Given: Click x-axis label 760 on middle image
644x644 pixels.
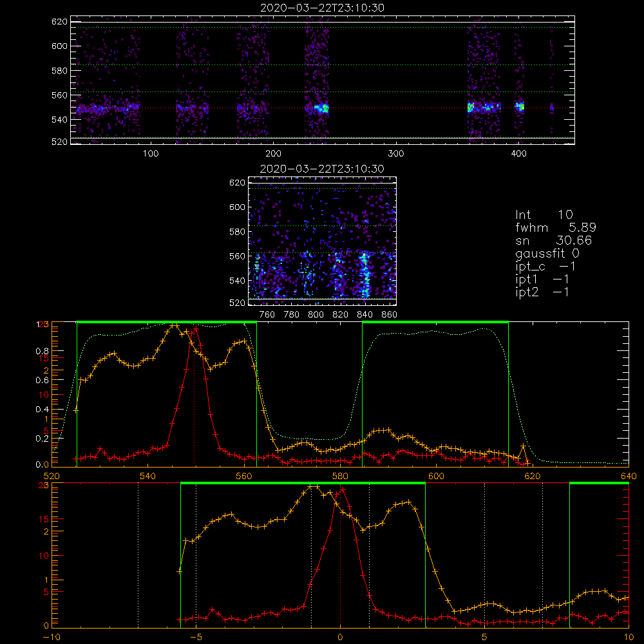Looking at the screenshot, I should tap(267, 315).
